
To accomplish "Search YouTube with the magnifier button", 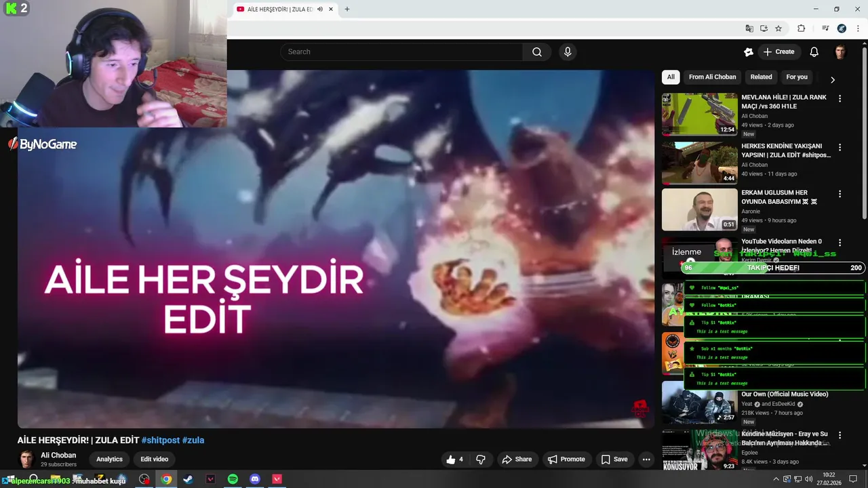I will 537,52.
